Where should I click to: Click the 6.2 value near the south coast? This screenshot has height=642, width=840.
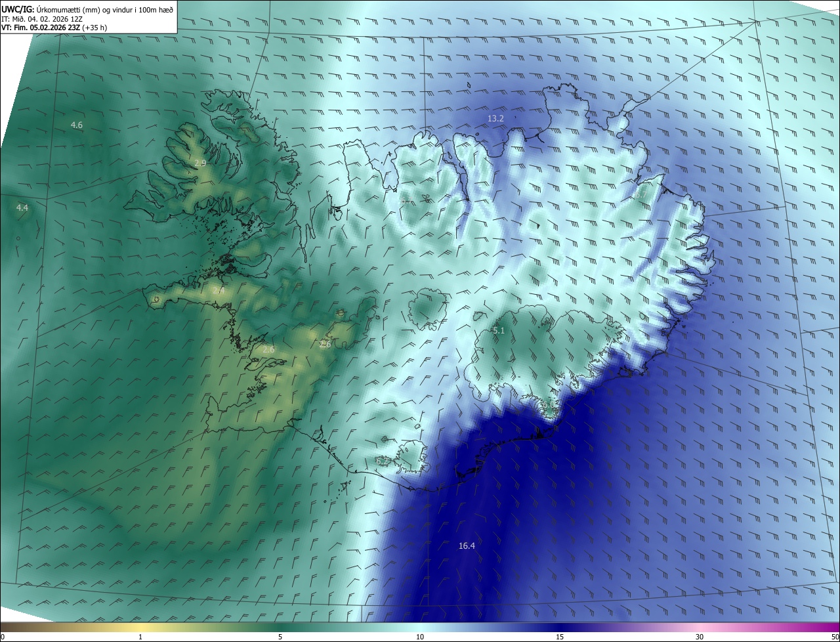[382, 461]
